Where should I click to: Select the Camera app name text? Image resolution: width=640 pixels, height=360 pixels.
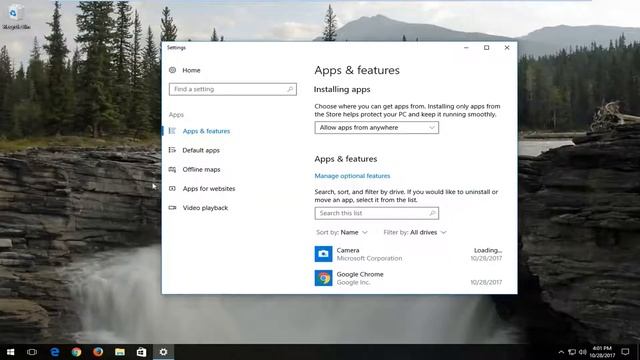pos(348,250)
